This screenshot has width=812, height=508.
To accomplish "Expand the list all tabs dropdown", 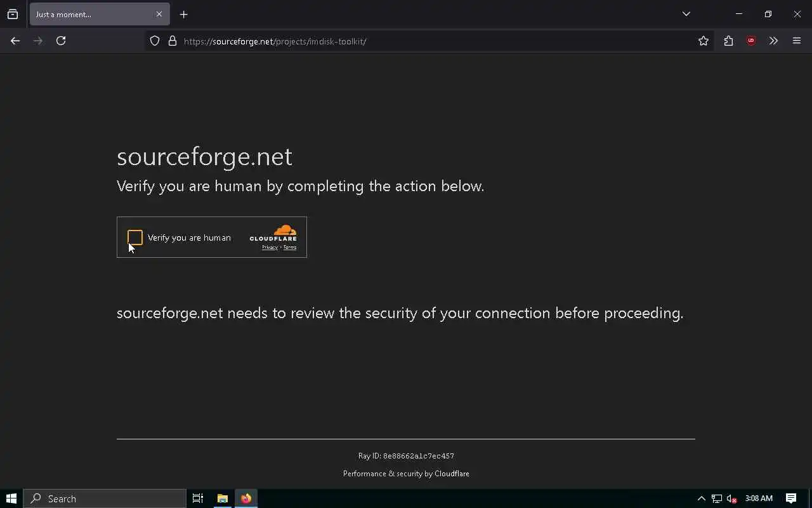I will pyautogui.click(x=686, y=14).
